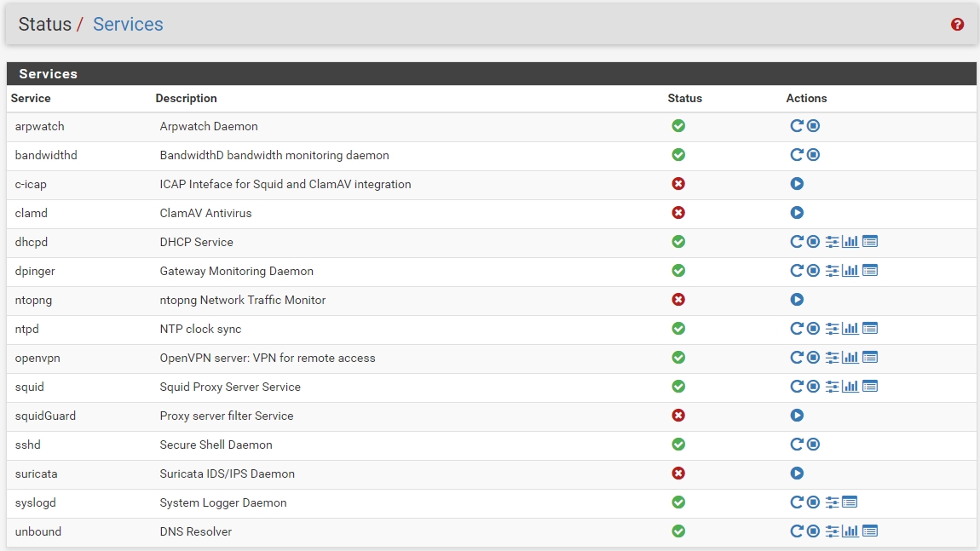Restart the squid proxy service
Viewport: 980px width, 551px height.
pyautogui.click(x=796, y=387)
